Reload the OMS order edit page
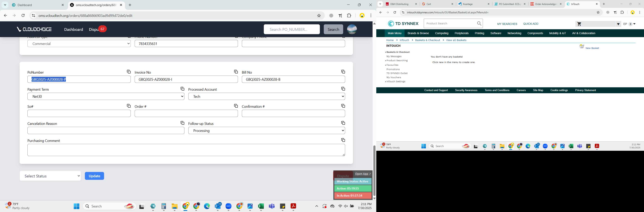This screenshot has height=212, width=644. coord(23,16)
